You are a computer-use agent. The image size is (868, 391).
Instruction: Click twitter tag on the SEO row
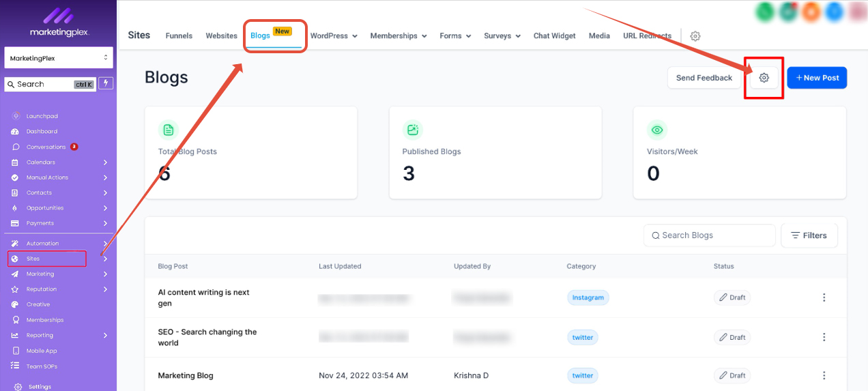pos(583,337)
